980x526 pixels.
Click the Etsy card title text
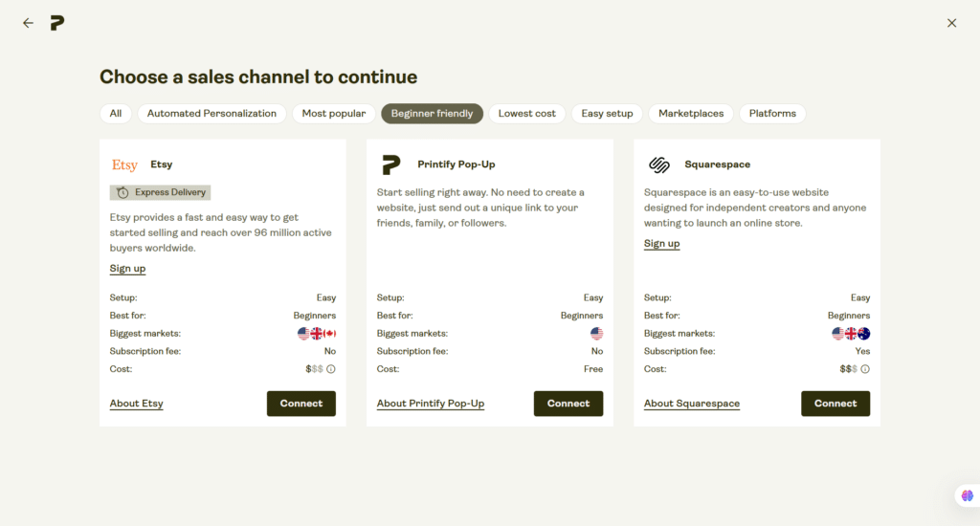tap(161, 164)
